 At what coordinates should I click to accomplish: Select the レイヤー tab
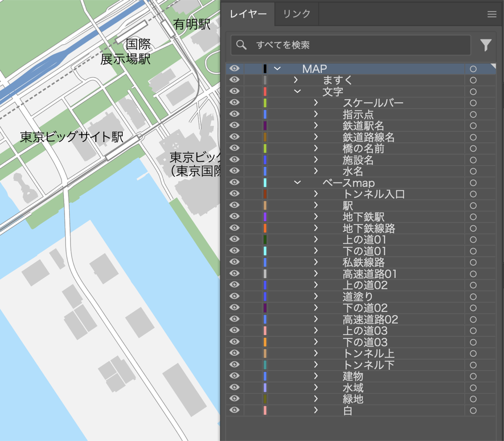coord(248,14)
